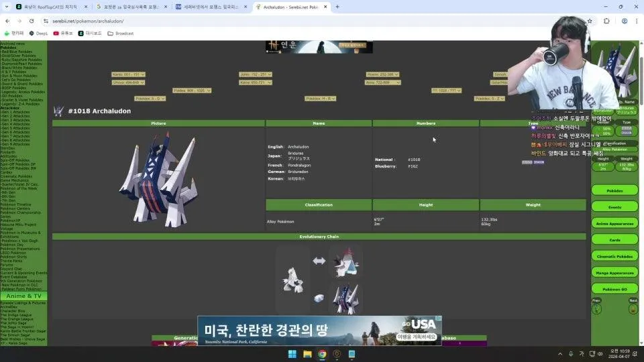Screen dimensions: 644x362
Task: Open a new browser tab with plus button
Action: [337, 7]
